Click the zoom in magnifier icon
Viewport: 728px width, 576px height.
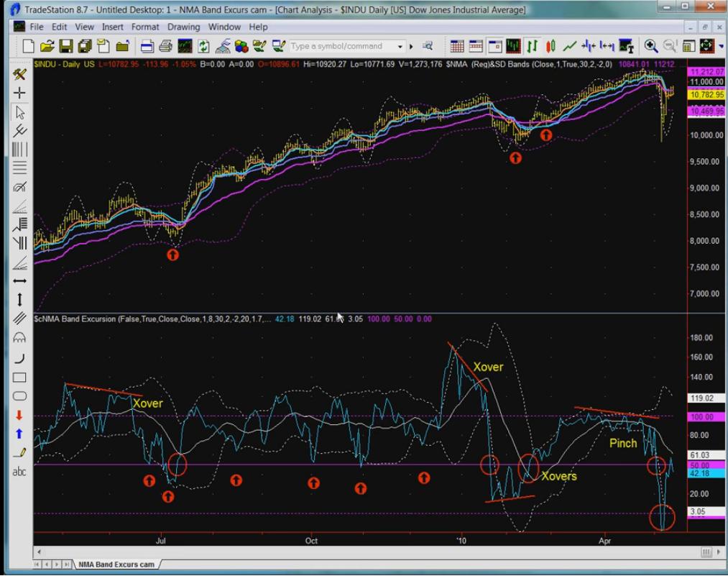coord(651,47)
